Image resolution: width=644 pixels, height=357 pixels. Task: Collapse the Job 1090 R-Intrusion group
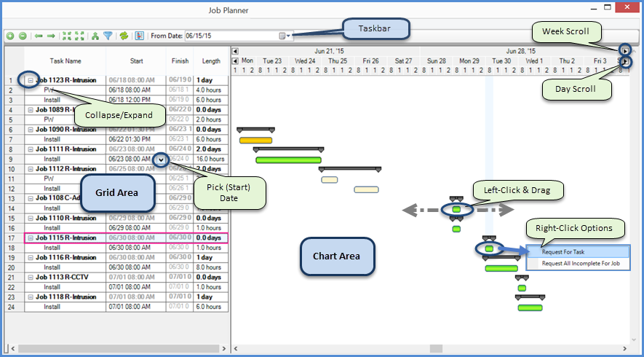pyautogui.click(x=30, y=130)
